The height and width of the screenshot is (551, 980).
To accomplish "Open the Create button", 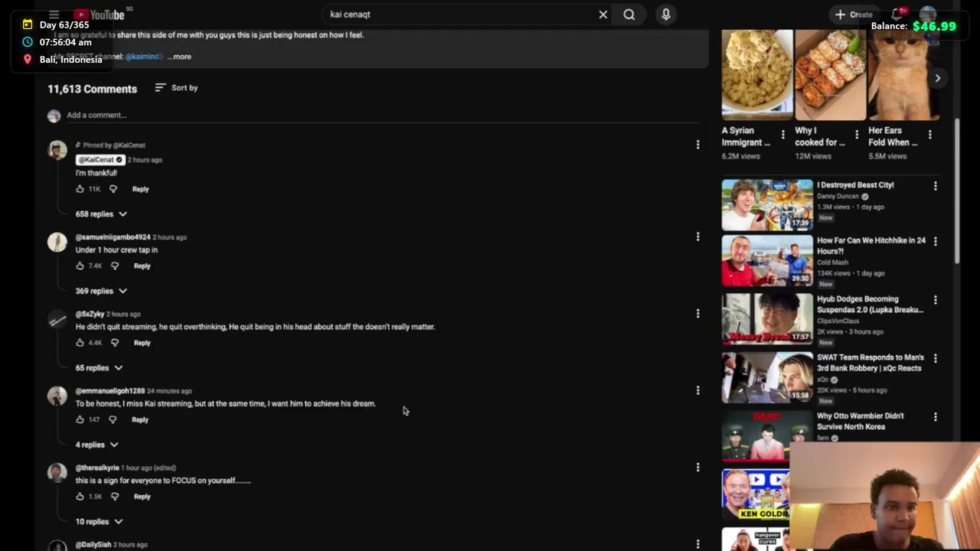I will 853,15.
